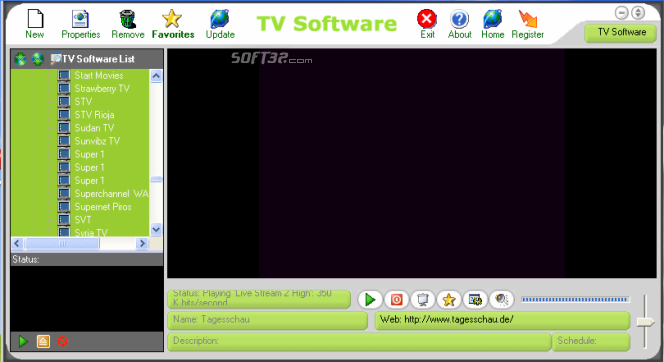Viewport: 664px width, 362px height.
Task: Click the New document icon
Action: coord(35,19)
